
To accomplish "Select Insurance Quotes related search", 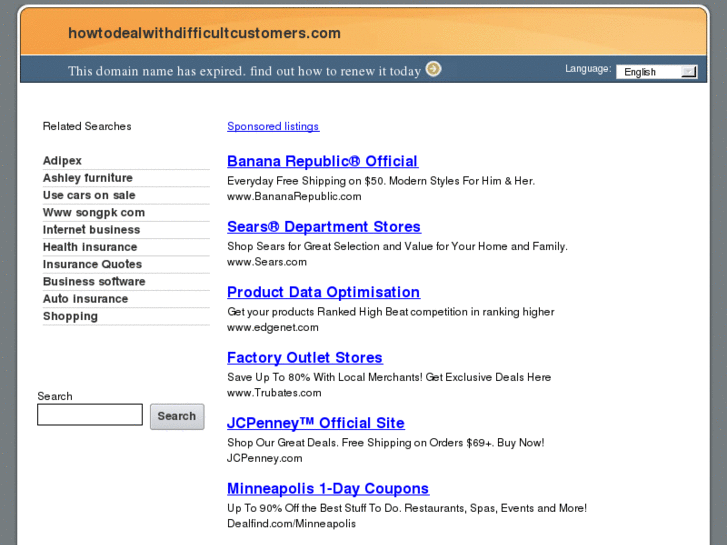I will (x=92, y=264).
